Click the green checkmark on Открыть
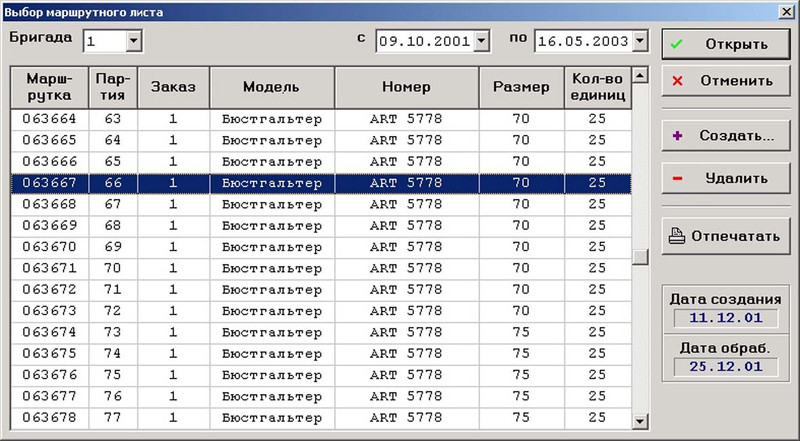 677,44
